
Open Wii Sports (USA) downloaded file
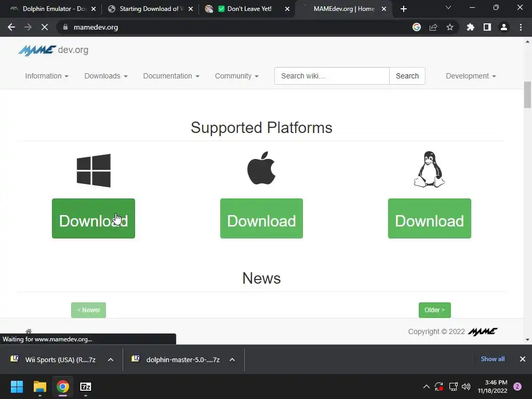coord(54,360)
